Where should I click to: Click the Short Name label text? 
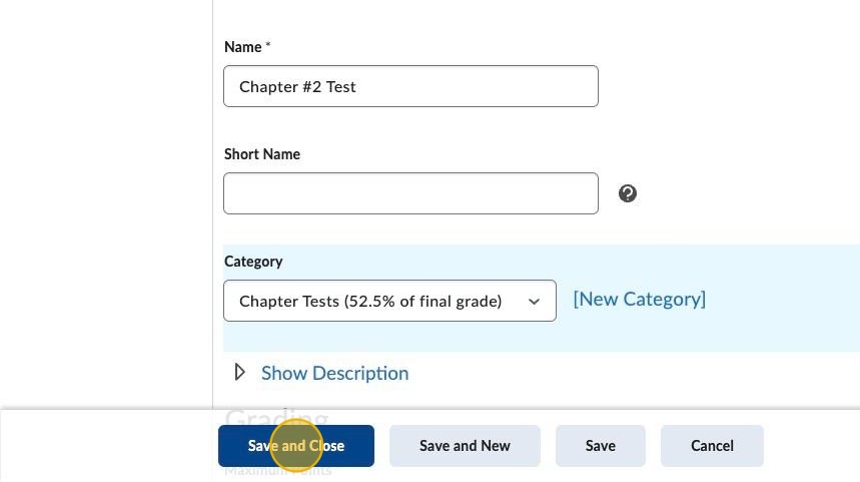pyautogui.click(x=262, y=154)
